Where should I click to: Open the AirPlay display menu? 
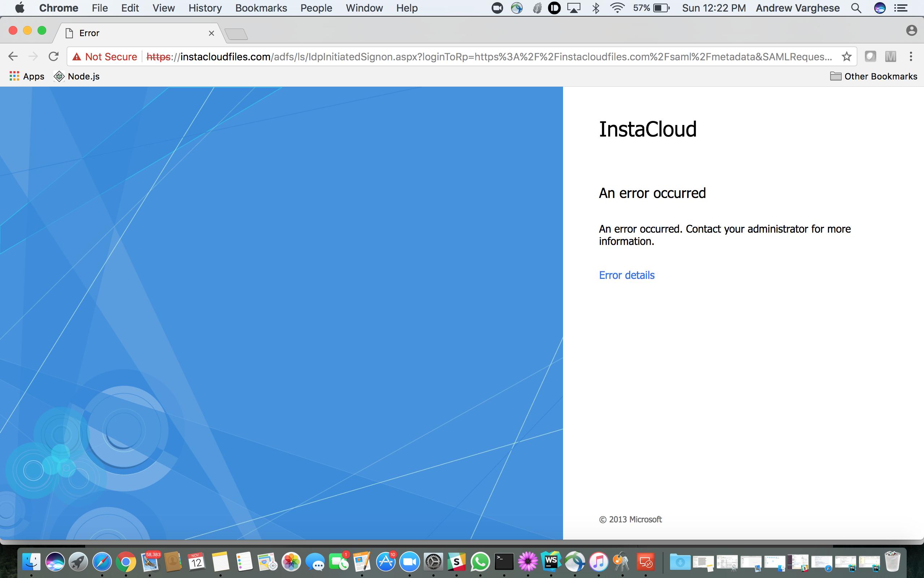pos(574,8)
